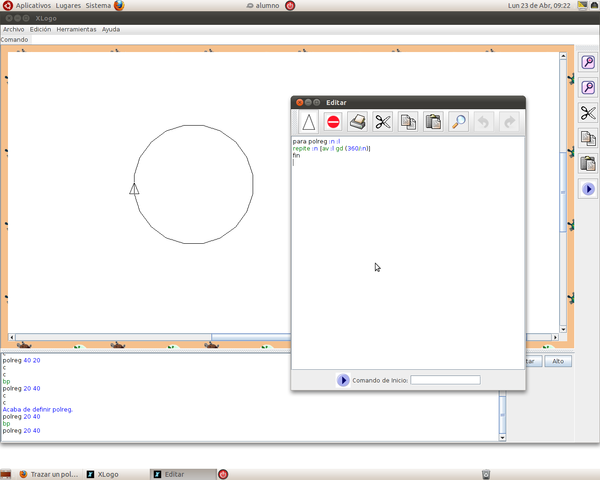
Task: Click the paste clipboard icon in Editar toolbar
Action: pyautogui.click(x=433, y=122)
